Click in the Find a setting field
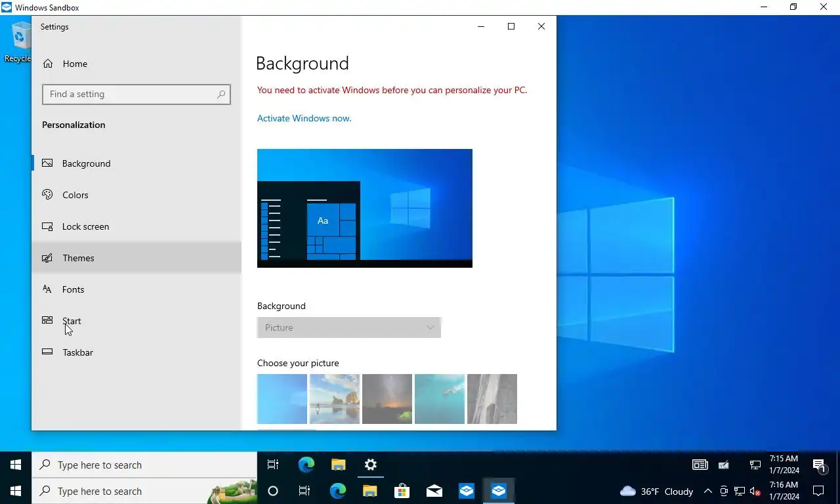The image size is (840, 504). point(136,94)
